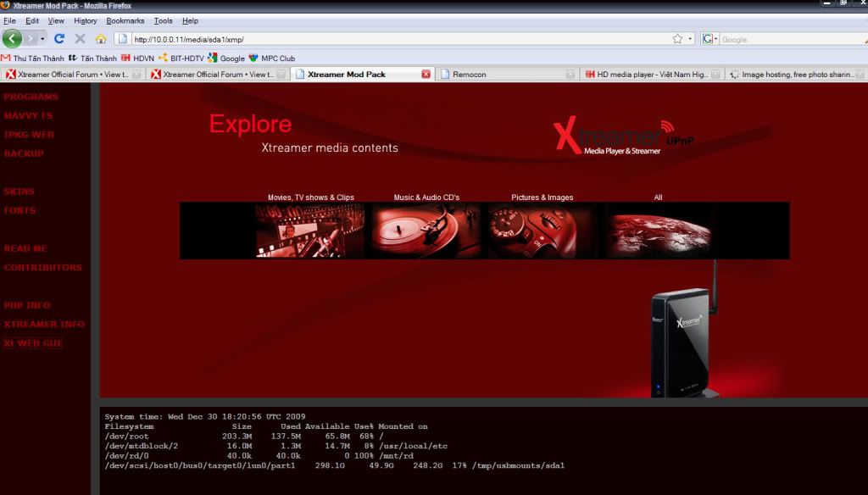Switch to first Xtreamer Official Forum tab

pos(73,75)
